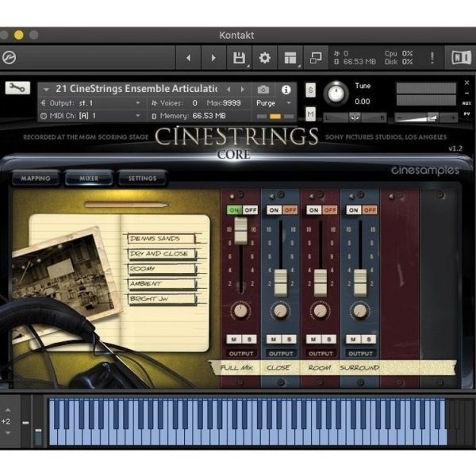Select the Dry and Close mix preset

(162, 254)
